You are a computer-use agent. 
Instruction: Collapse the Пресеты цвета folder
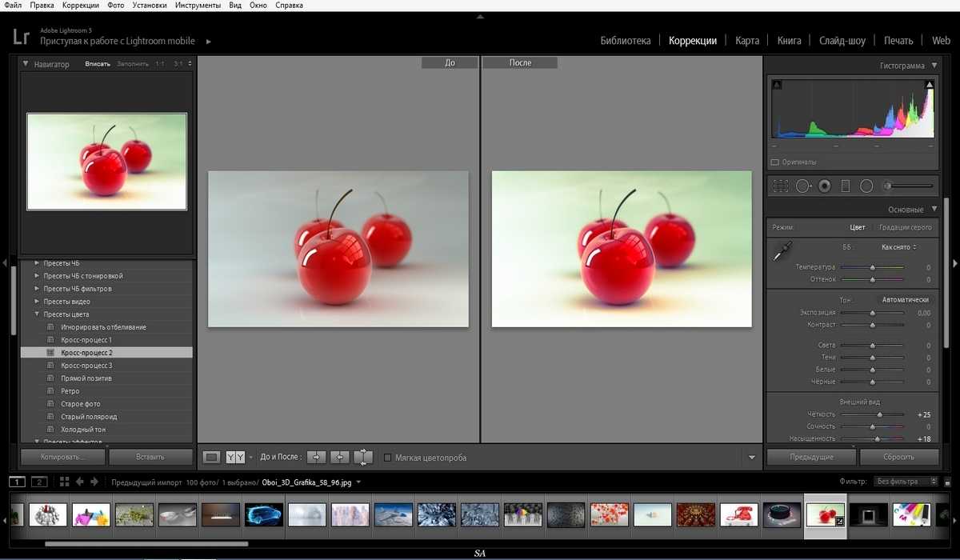(37, 314)
